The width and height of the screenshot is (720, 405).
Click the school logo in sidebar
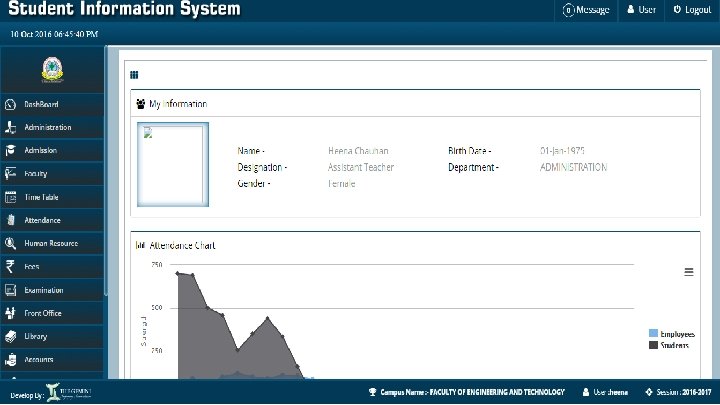[52, 70]
